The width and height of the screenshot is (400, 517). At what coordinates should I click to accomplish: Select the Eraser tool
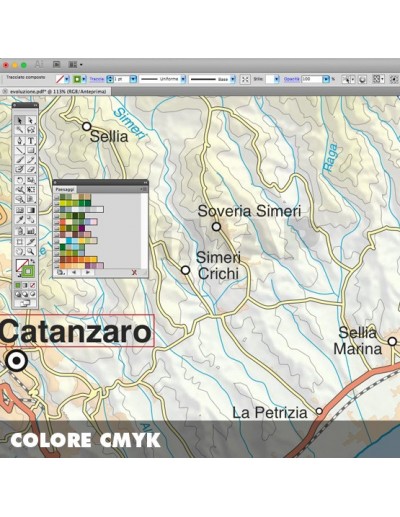pyautogui.click(x=30, y=169)
